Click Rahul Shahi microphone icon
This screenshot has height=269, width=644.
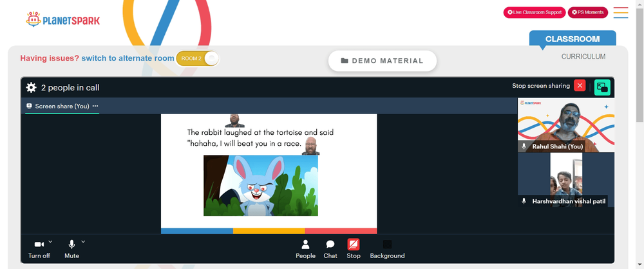(524, 146)
